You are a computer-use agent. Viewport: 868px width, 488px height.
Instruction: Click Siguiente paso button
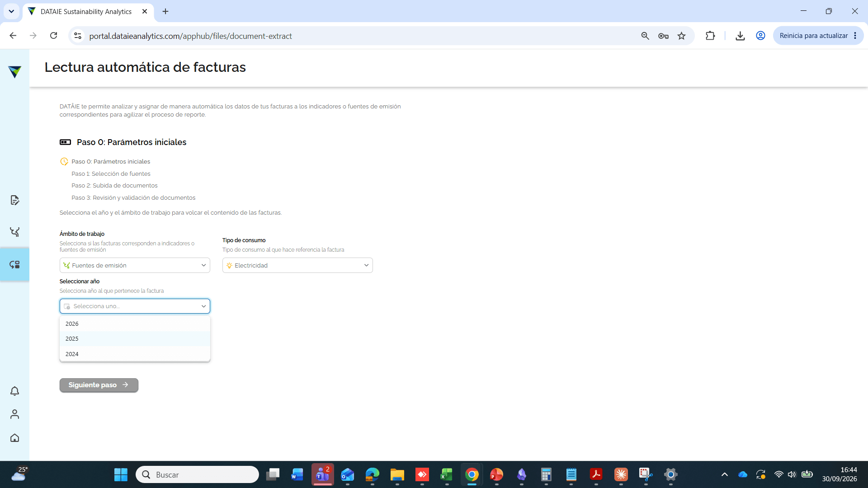click(99, 385)
